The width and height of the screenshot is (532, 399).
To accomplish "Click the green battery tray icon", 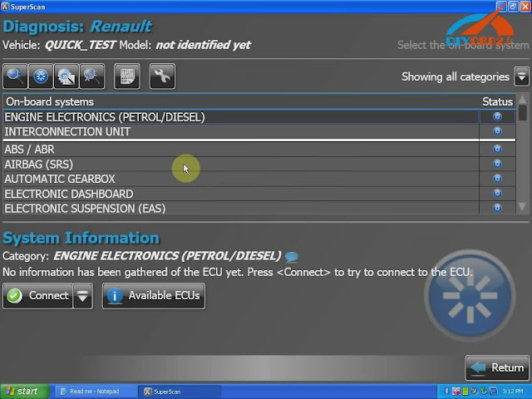I will click(465, 392).
